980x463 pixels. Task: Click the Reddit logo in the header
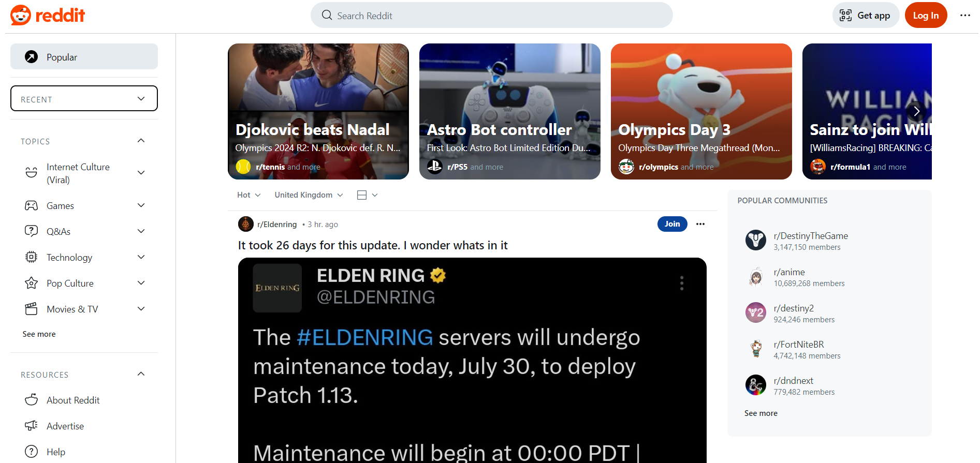(48, 15)
